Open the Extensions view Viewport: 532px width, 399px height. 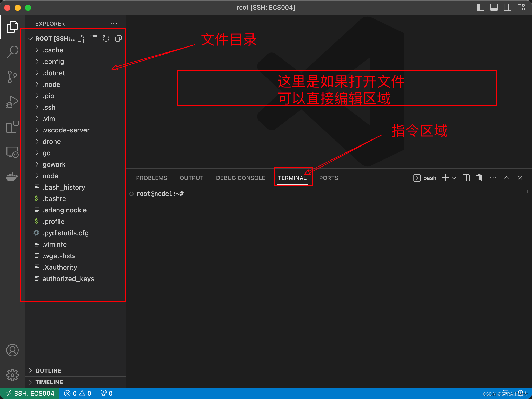[12, 127]
